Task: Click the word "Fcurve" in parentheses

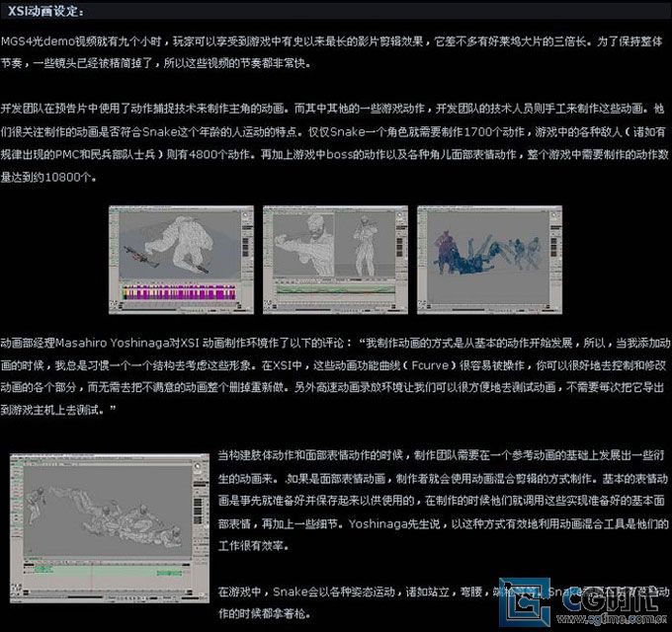Action: pyautogui.click(x=430, y=365)
